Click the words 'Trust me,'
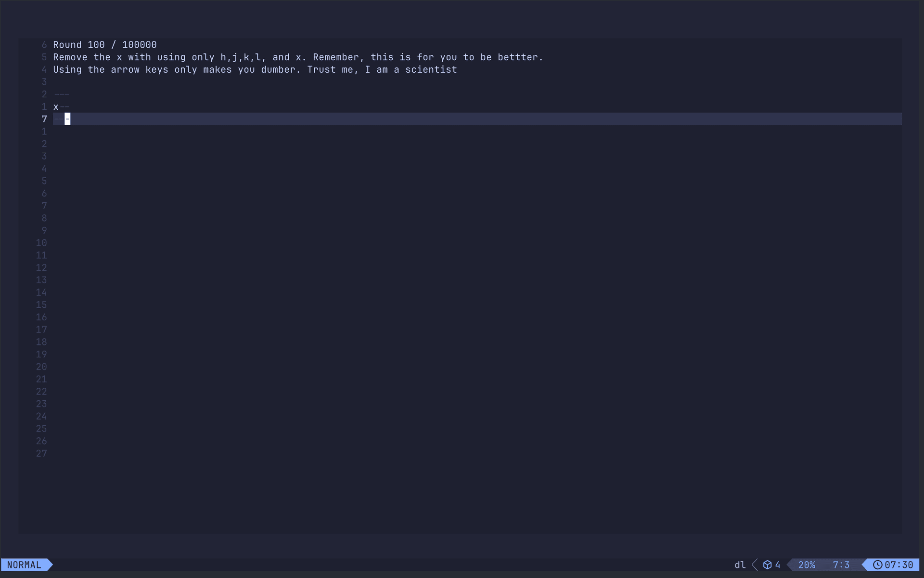The width and height of the screenshot is (924, 578). click(333, 70)
